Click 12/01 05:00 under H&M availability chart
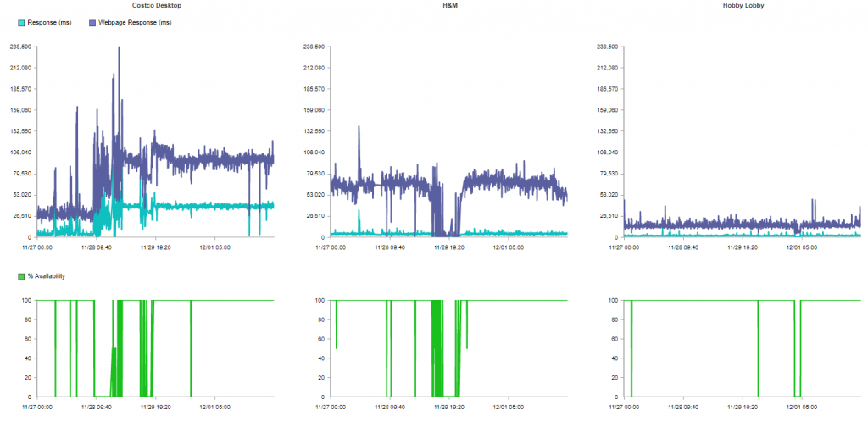Image resolution: width=868 pixels, height=422 pixels. (509, 408)
